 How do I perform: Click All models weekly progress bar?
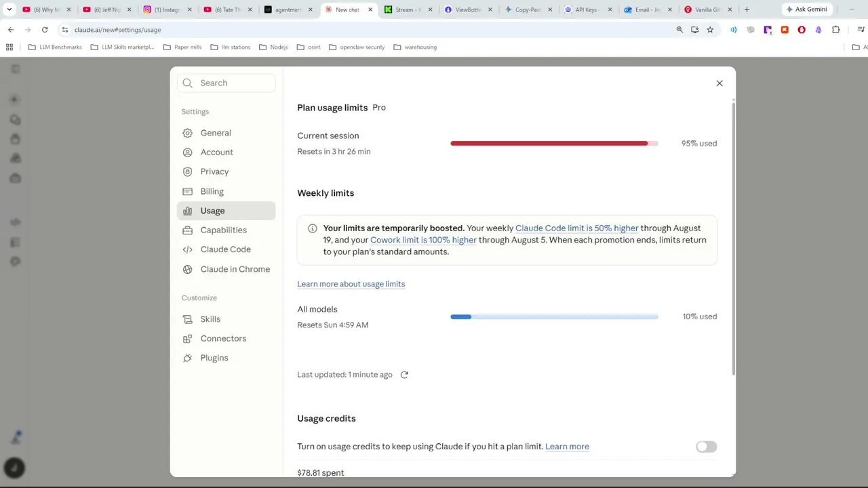[x=554, y=317]
